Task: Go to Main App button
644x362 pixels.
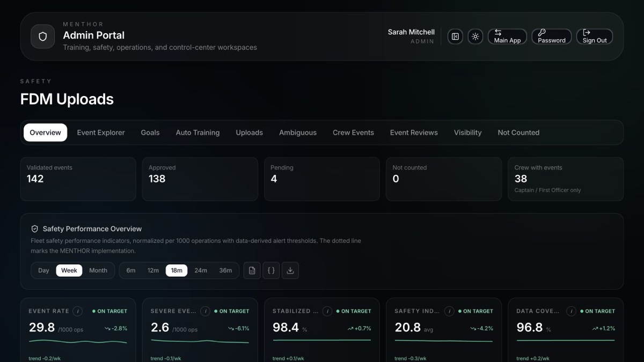Action: (507, 36)
